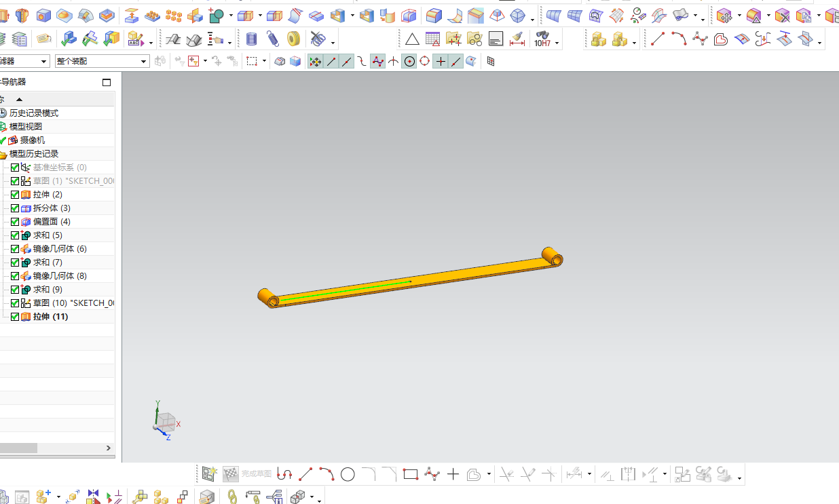
Task: Click the navigator horizontal scrollbar right arrow
Action: click(x=109, y=448)
